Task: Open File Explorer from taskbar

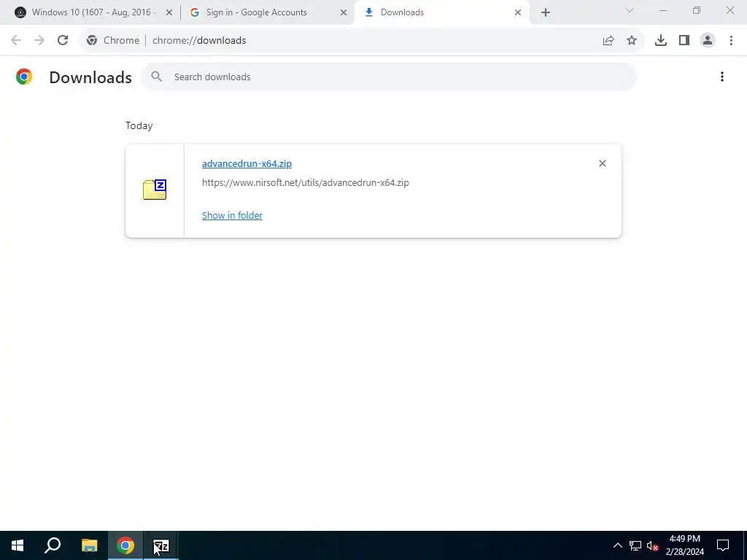Action: (89, 545)
